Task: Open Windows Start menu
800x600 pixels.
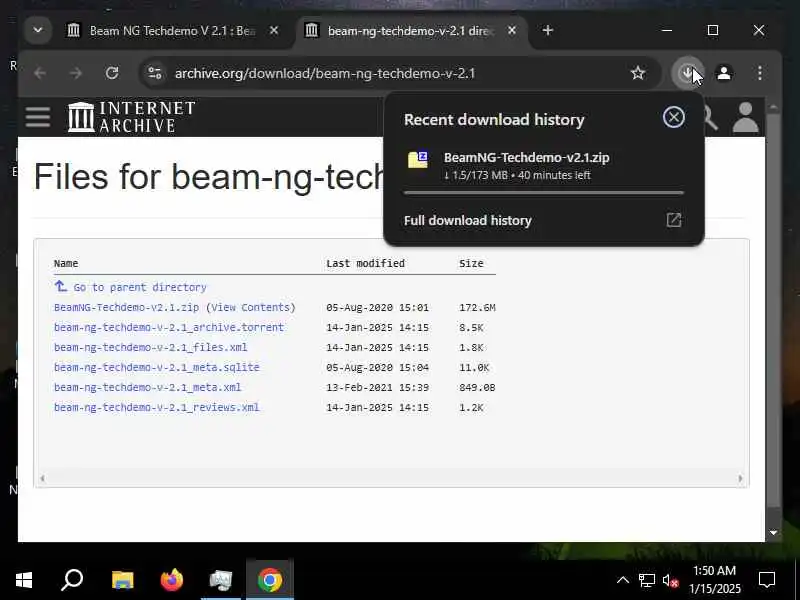Action: pyautogui.click(x=23, y=580)
